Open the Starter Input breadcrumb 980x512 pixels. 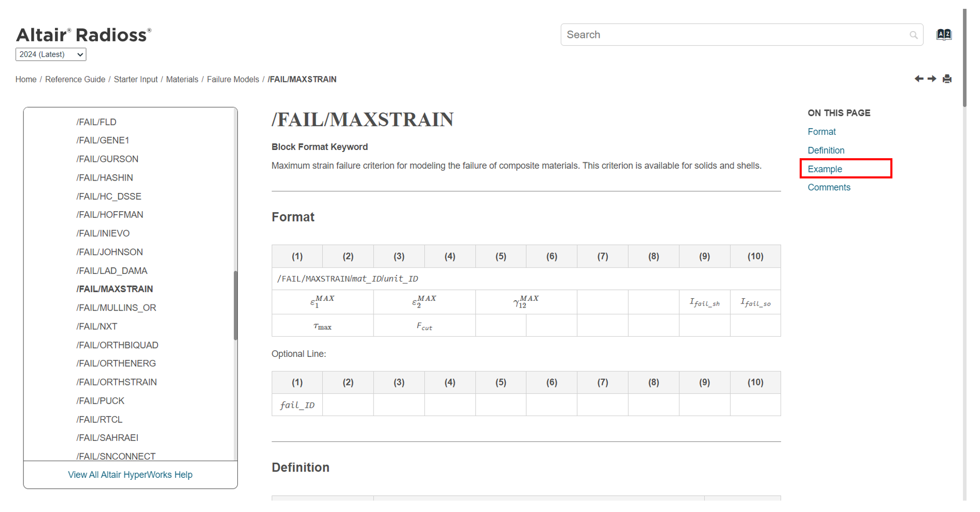click(136, 79)
